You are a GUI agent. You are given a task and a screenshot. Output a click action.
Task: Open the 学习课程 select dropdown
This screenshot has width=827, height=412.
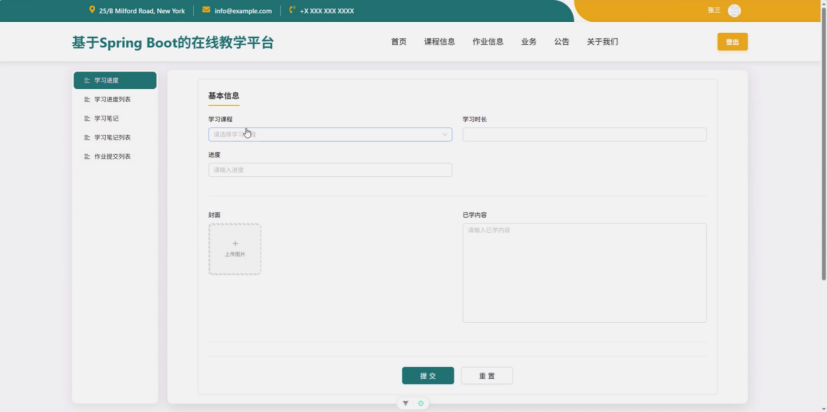click(330, 135)
